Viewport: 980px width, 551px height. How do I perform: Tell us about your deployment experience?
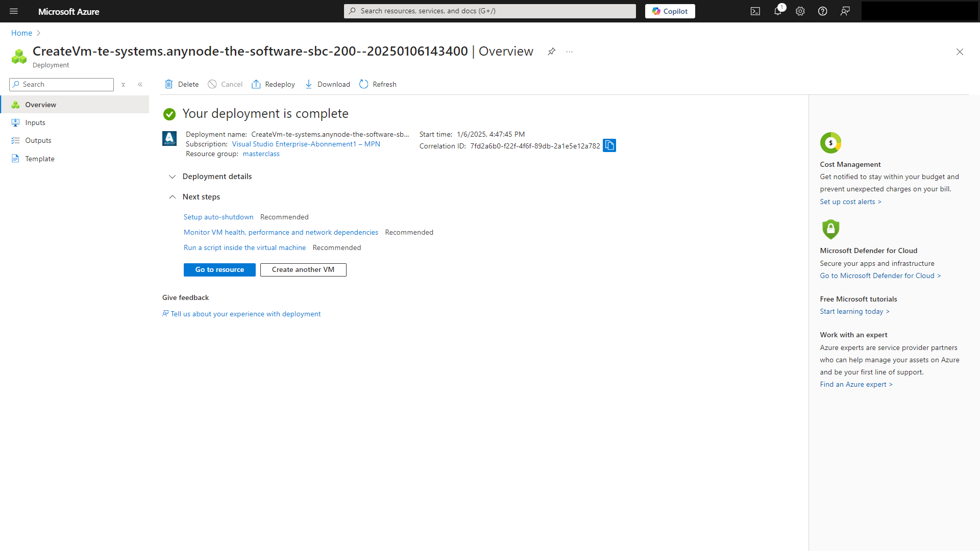pos(241,314)
